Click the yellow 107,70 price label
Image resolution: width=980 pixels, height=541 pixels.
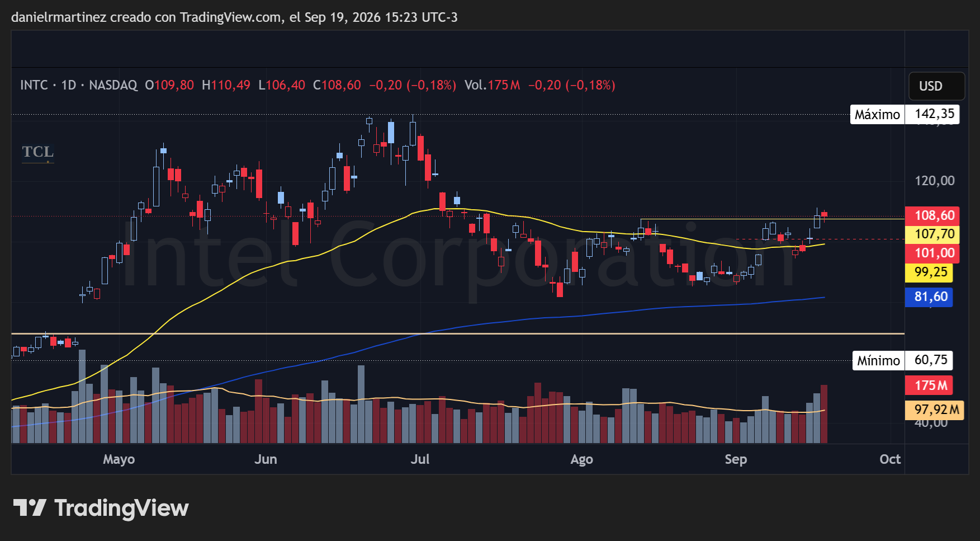(x=932, y=234)
